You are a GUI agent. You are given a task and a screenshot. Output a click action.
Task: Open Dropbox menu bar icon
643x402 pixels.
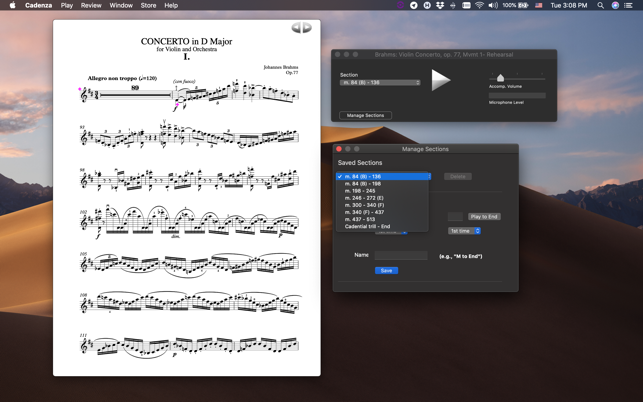click(x=440, y=5)
